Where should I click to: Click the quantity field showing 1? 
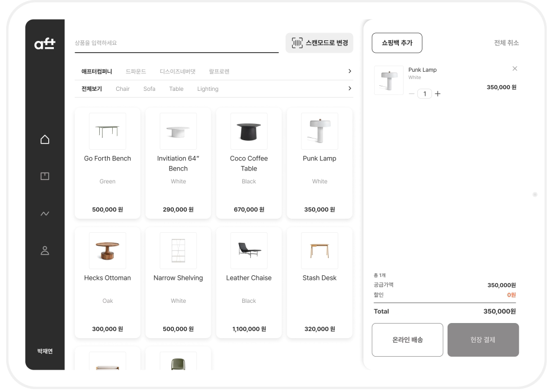coord(425,94)
